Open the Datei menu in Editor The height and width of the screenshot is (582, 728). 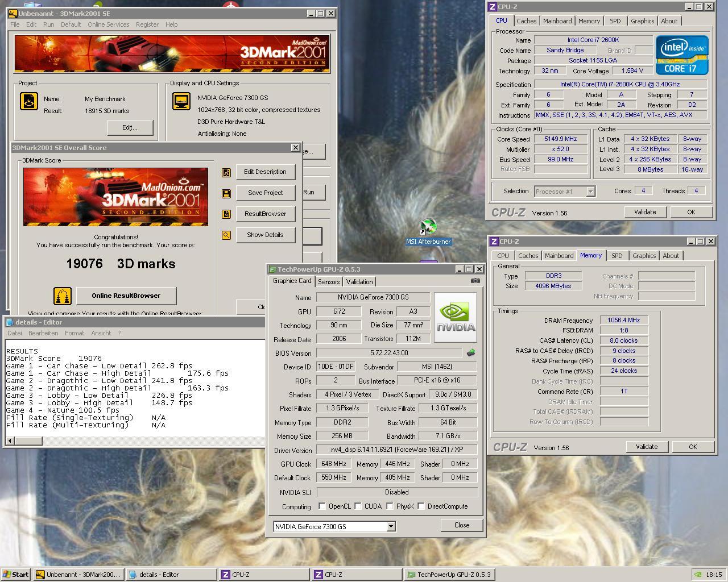point(15,333)
